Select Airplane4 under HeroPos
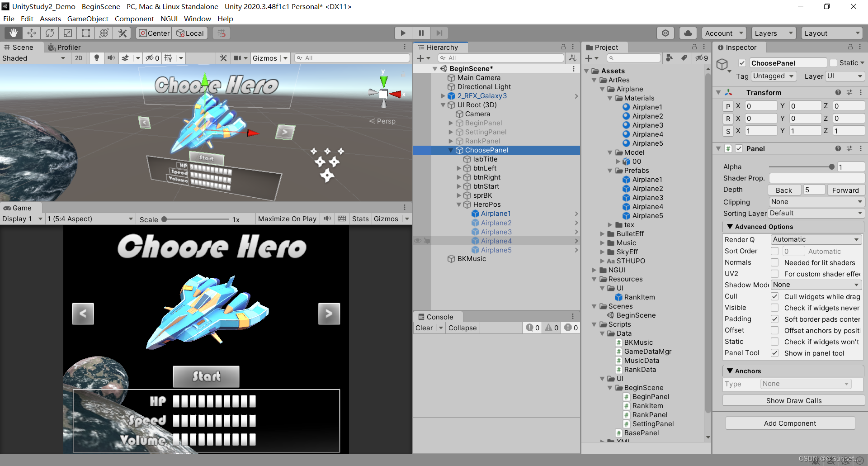 click(x=496, y=241)
